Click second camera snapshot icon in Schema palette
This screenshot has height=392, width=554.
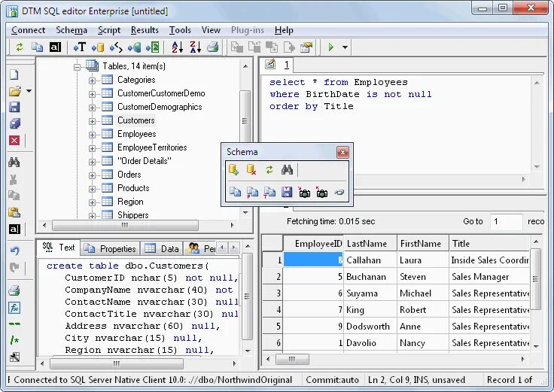click(321, 192)
